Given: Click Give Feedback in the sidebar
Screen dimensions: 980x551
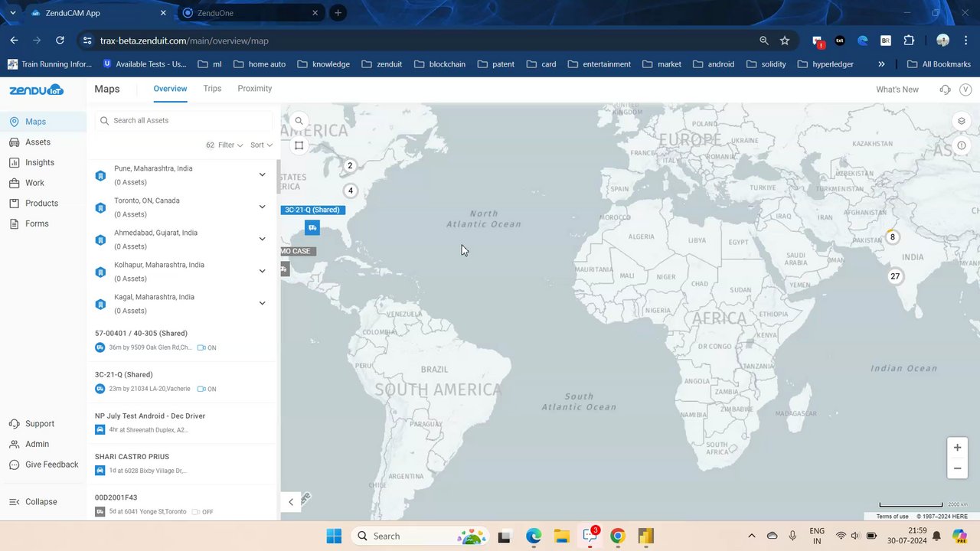Looking at the screenshot, I should tap(51, 465).
